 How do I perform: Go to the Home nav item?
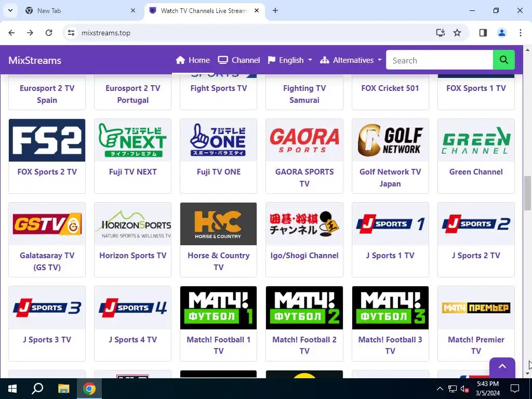(x=193, y=60)
